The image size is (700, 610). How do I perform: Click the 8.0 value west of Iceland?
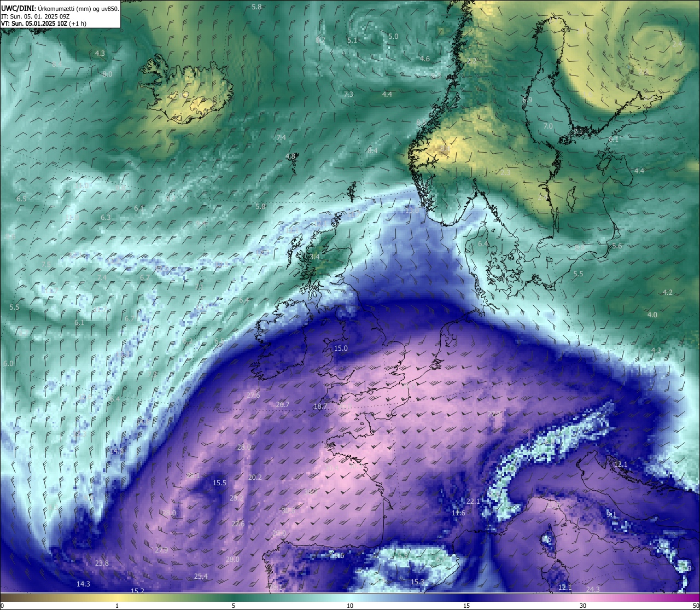point(107,74)
